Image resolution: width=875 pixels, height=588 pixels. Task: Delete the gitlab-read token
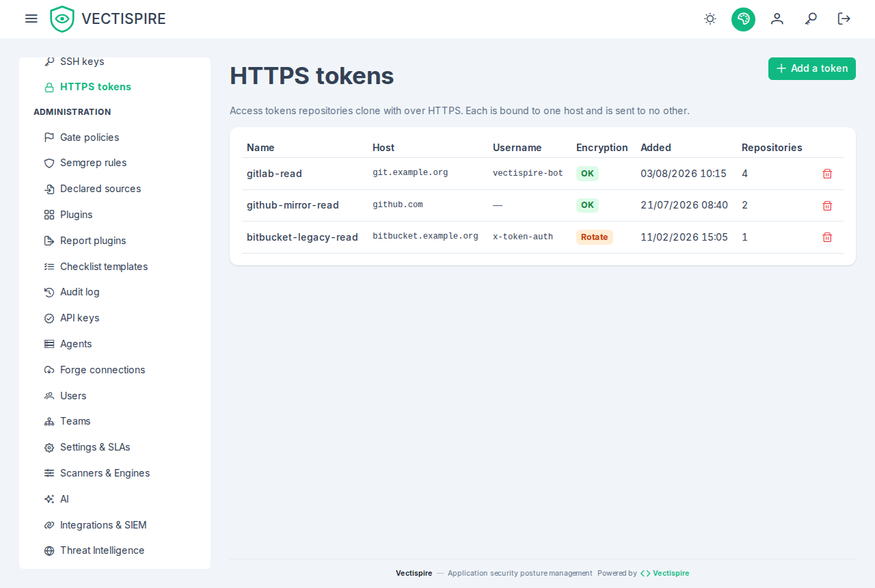pos(827,174)
